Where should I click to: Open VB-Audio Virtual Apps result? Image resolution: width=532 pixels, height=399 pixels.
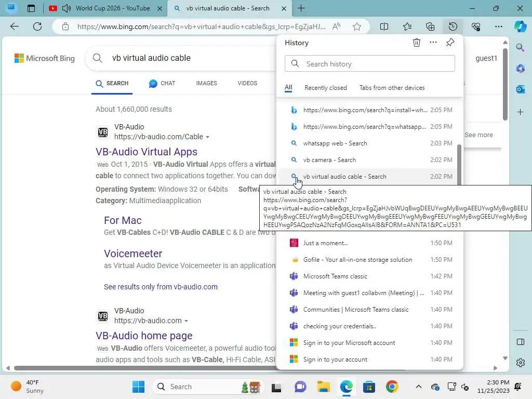click(x=146, y=152)
